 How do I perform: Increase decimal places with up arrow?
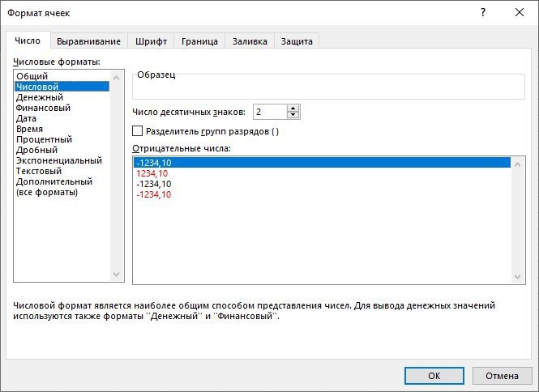pos(293,109)
